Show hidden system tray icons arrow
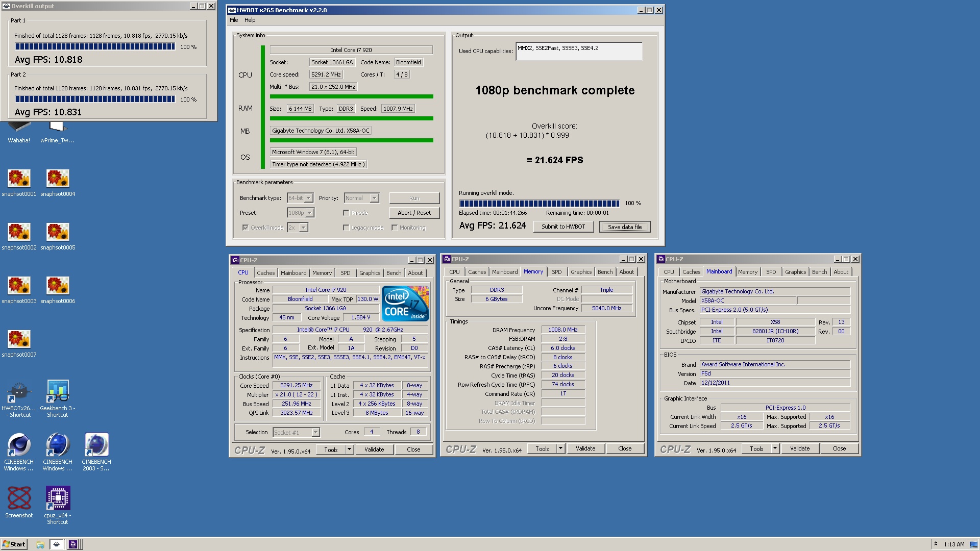The image size is (980, 551). click(936, 544)
